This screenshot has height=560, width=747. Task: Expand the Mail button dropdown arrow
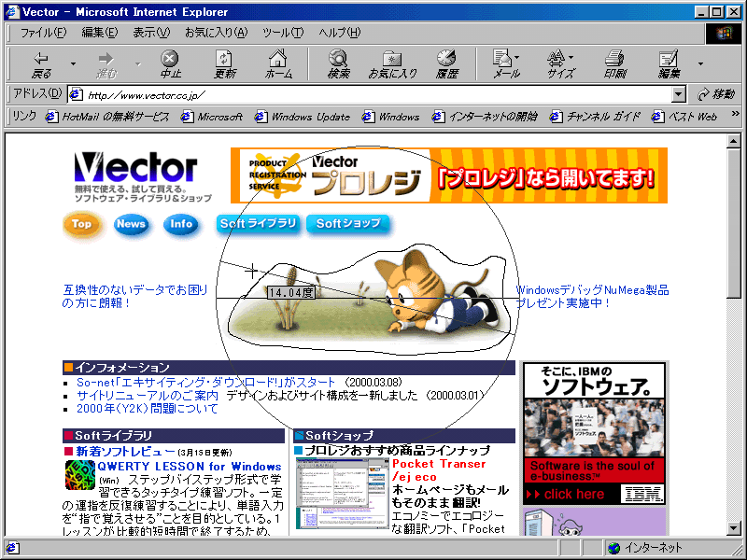(x=517, y=58)
